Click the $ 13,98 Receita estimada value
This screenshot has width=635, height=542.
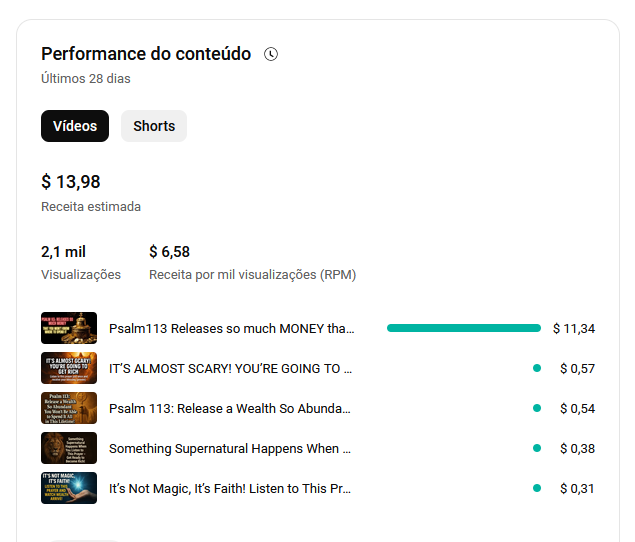click(71, 182)
